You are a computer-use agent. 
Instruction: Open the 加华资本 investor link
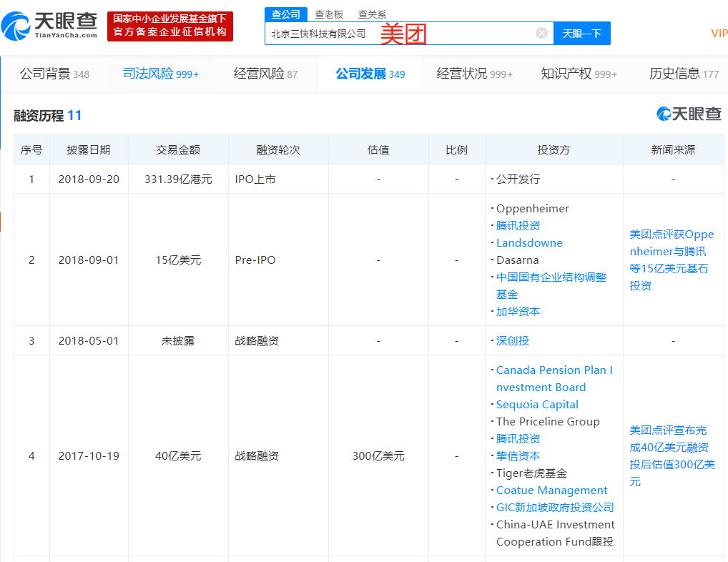(x=518, y=312)
